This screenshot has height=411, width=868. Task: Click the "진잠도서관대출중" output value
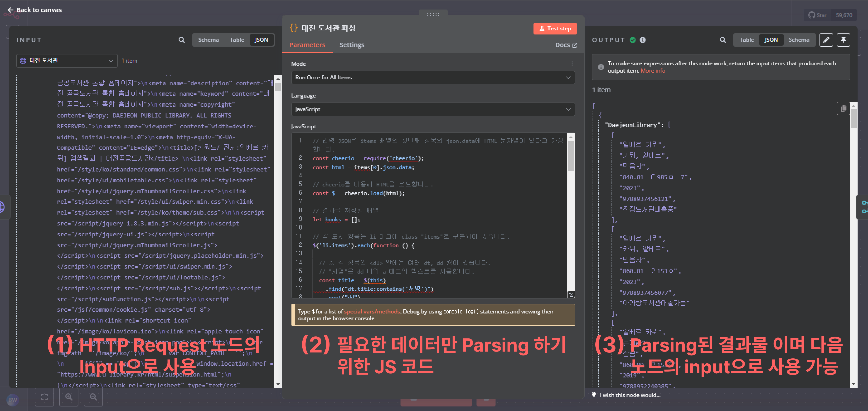(648, 209)
